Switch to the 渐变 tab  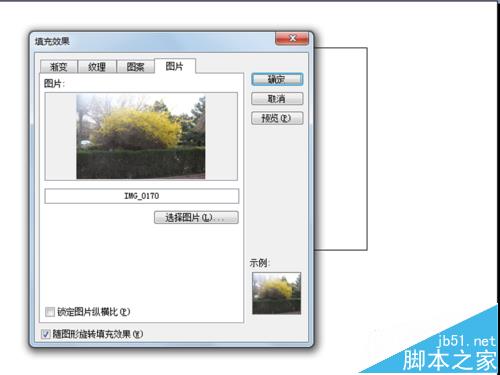pyautogui.click(x=59, y=67)
